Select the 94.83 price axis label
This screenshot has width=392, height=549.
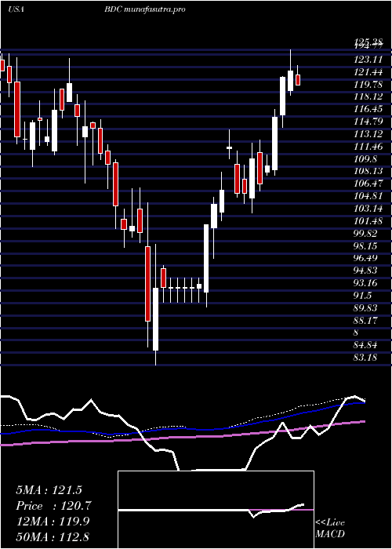click(366, 271)
